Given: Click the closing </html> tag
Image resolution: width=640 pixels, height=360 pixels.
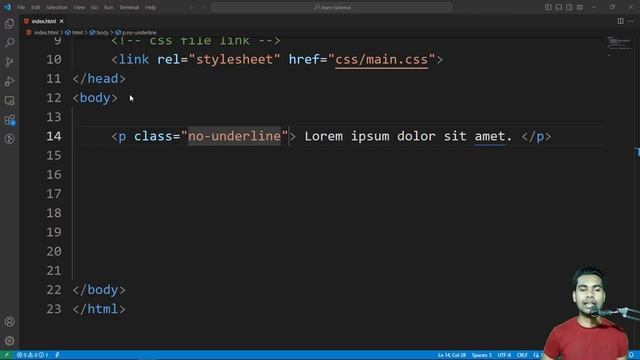Looking at the screenshot, I should coord(99,309).
